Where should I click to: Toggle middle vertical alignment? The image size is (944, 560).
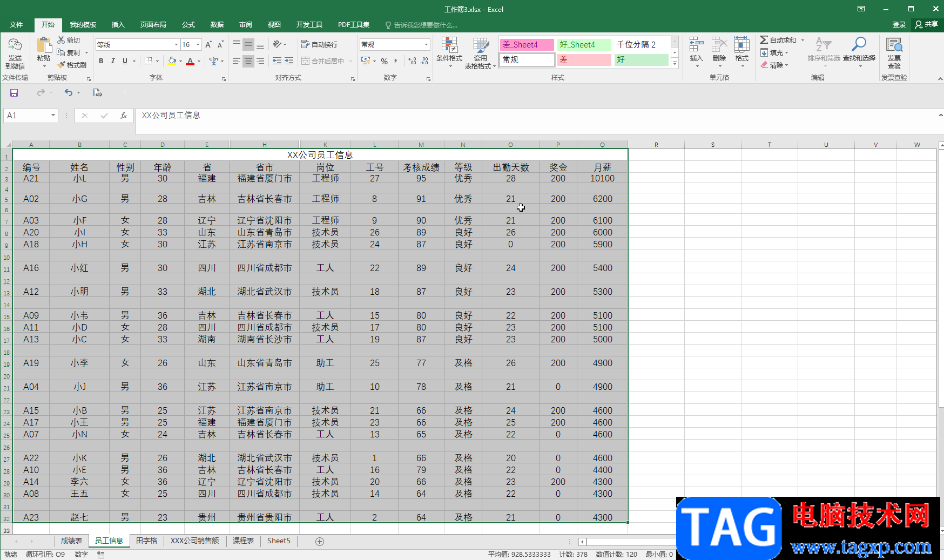248,44
